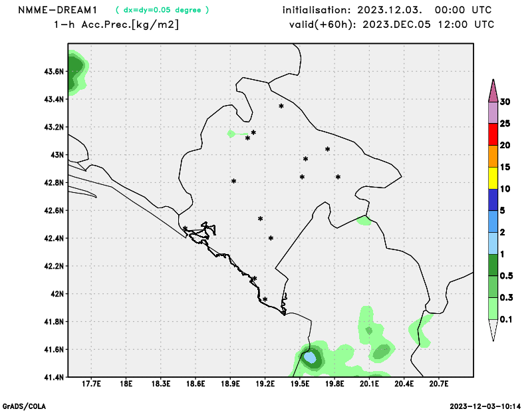The image size is (532, 411).
Task: Click the 20.1E longitude axis label
Action: coord(370,384)
